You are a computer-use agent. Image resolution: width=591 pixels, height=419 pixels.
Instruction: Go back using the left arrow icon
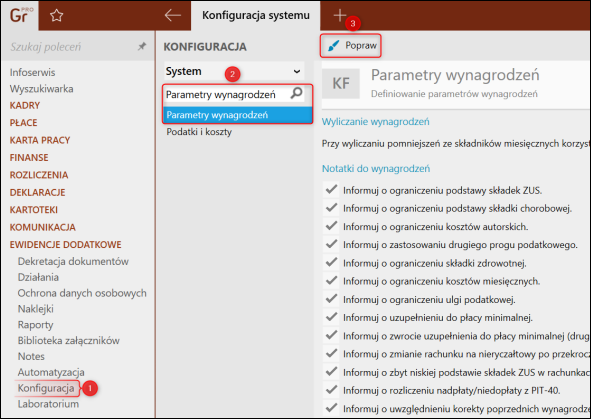173,15
